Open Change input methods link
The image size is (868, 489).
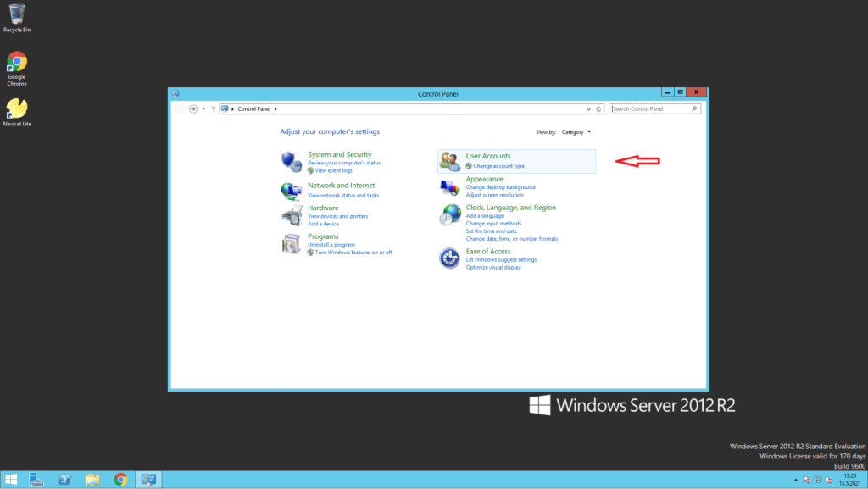493,224
